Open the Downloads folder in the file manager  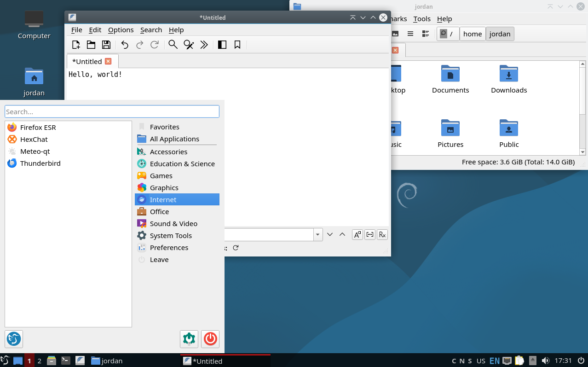pos(509,79)
